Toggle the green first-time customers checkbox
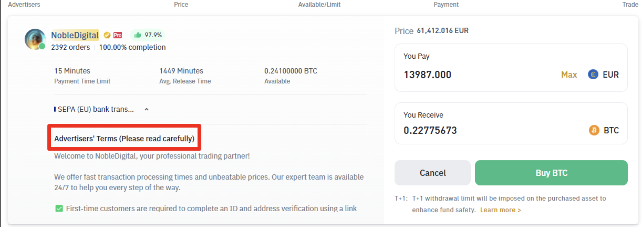Viewport: 644px width, 227px height. click(x=59, y=208)
